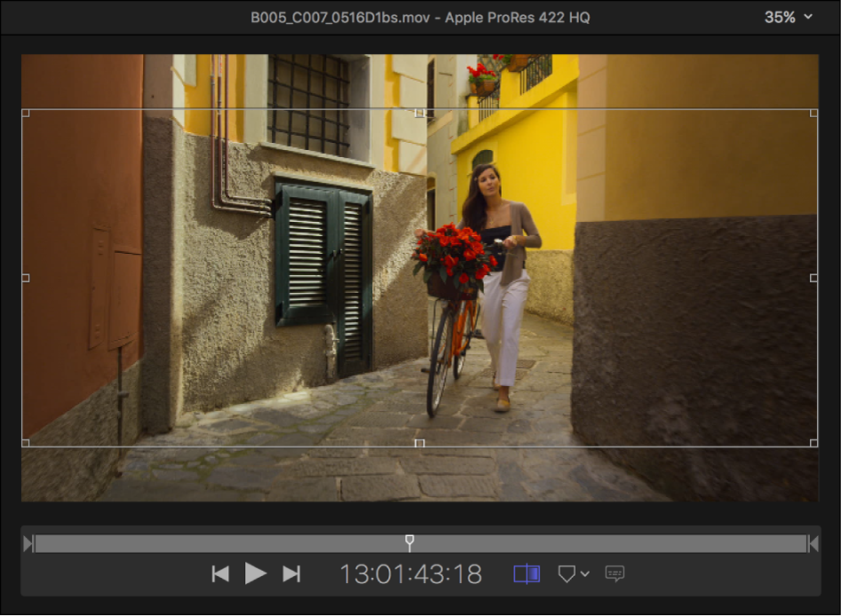The height and width of the screenshot is (616, 841).
Task: Select the In point marker at scrubber start
Action: click(x=28, y=543)
